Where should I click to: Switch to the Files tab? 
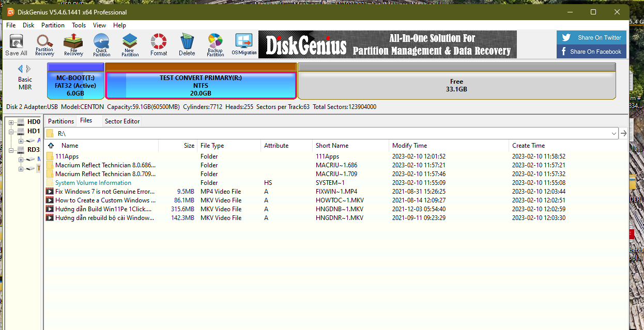click(x=86, y=120)
